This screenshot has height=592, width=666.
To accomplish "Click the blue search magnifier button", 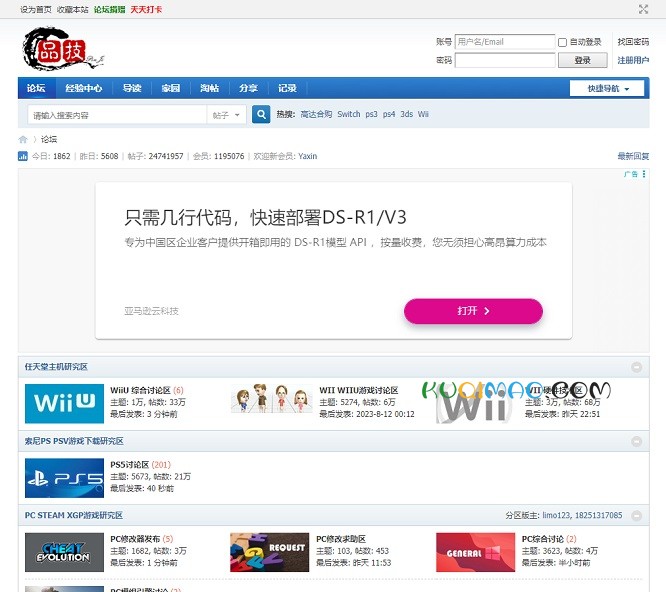I will point(261,114).
